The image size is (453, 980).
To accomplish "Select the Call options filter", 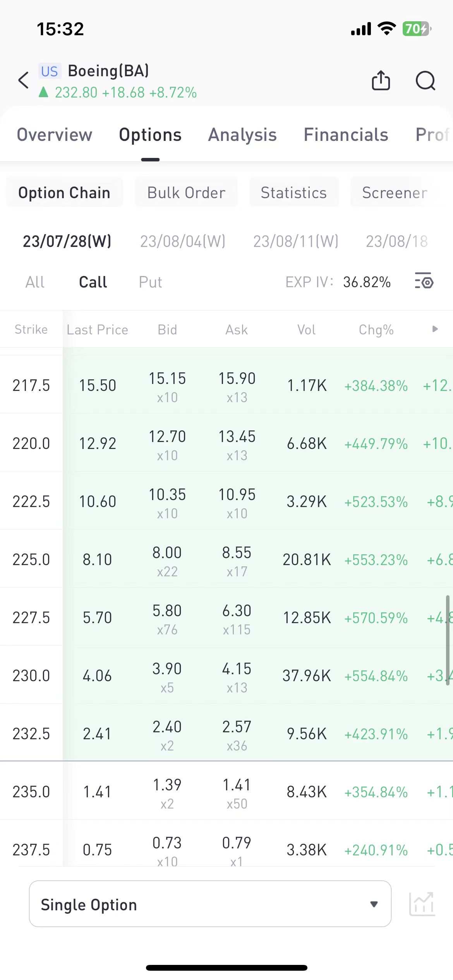I will (x=93, y=282).
